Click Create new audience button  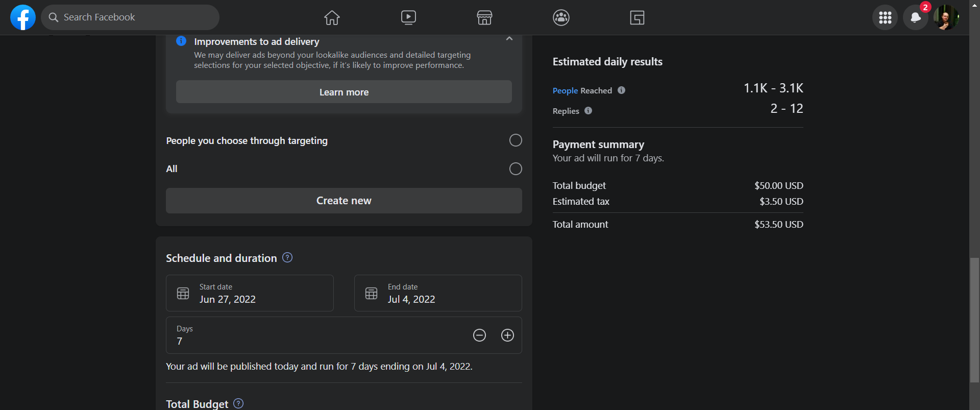coord(344,201)
